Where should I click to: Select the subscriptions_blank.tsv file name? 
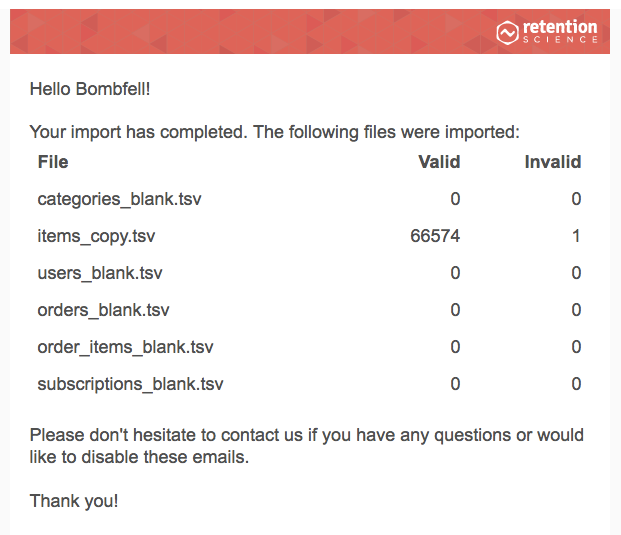click(130, 385)
